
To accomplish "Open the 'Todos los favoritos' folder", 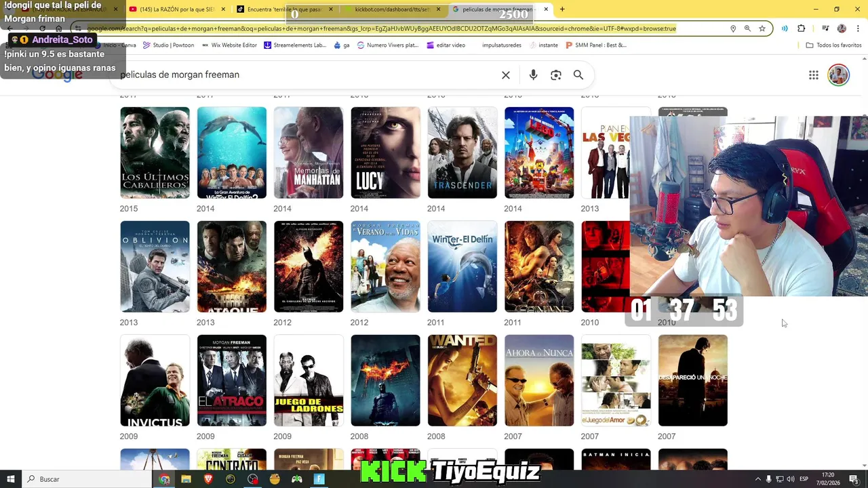I will click(x=833, y=45).
